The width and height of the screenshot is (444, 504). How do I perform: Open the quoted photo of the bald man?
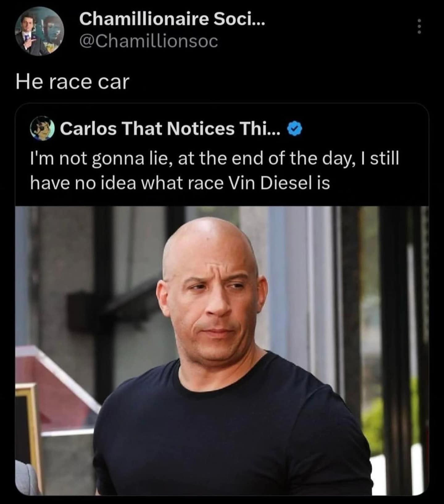pyautogui.click(x=222, y=351)
